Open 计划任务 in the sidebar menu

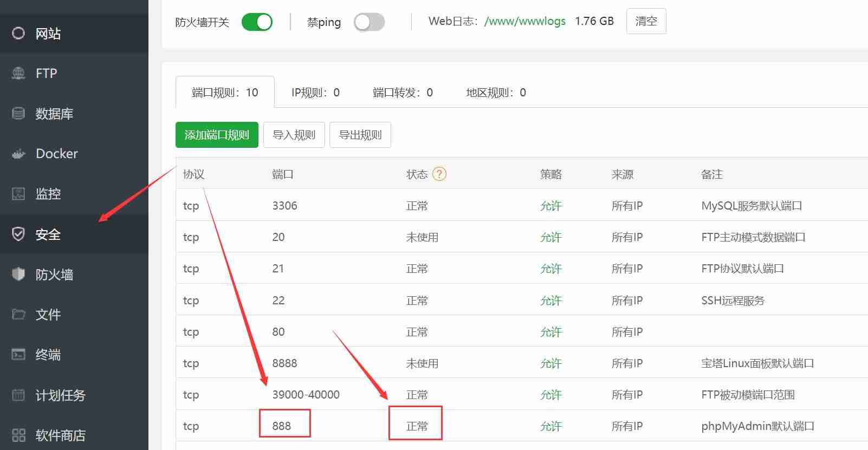point(61,395)
